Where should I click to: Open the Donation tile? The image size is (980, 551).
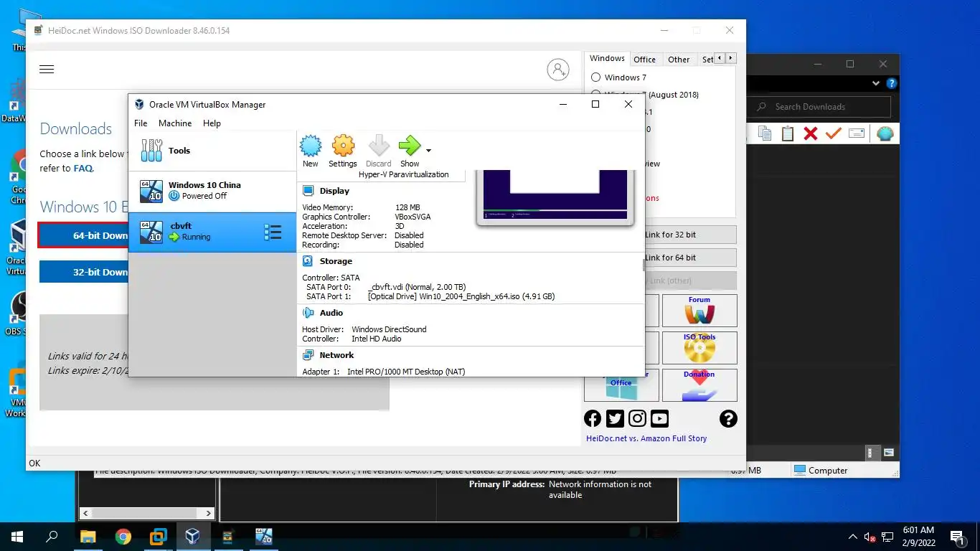[699, 385]
